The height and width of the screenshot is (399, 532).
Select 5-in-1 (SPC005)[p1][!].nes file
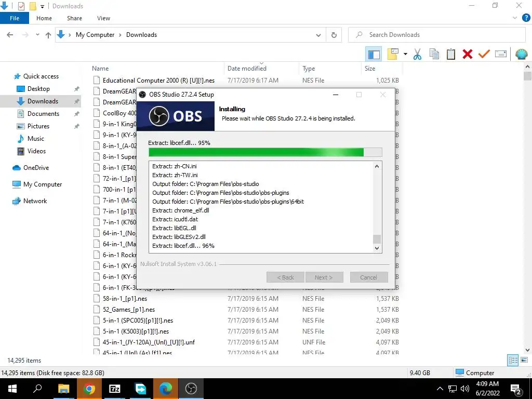138,321
